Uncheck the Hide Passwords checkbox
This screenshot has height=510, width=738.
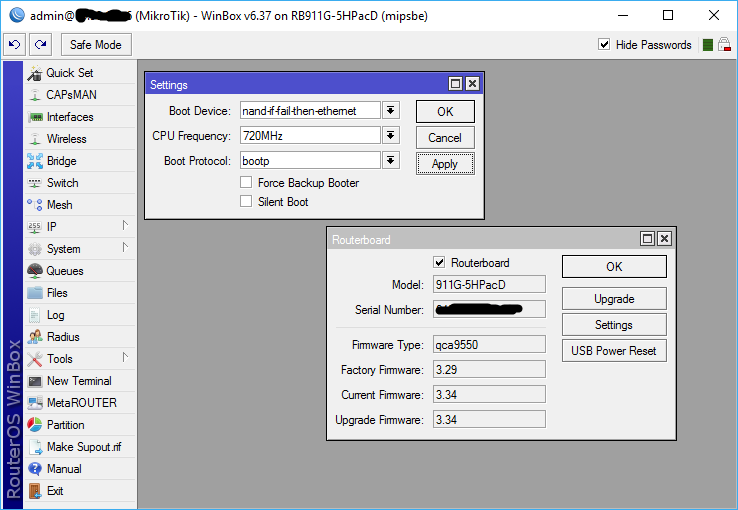pyautogui.click(x=604, y=45)
